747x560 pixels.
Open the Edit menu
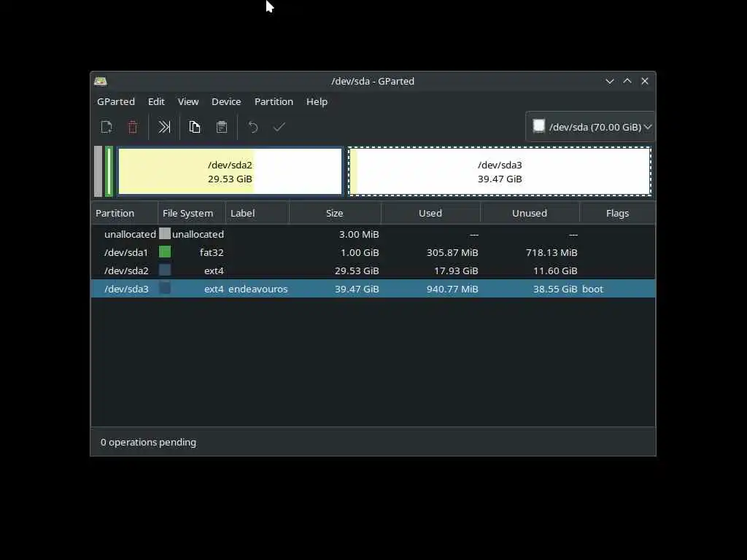(x=156, y=101)
